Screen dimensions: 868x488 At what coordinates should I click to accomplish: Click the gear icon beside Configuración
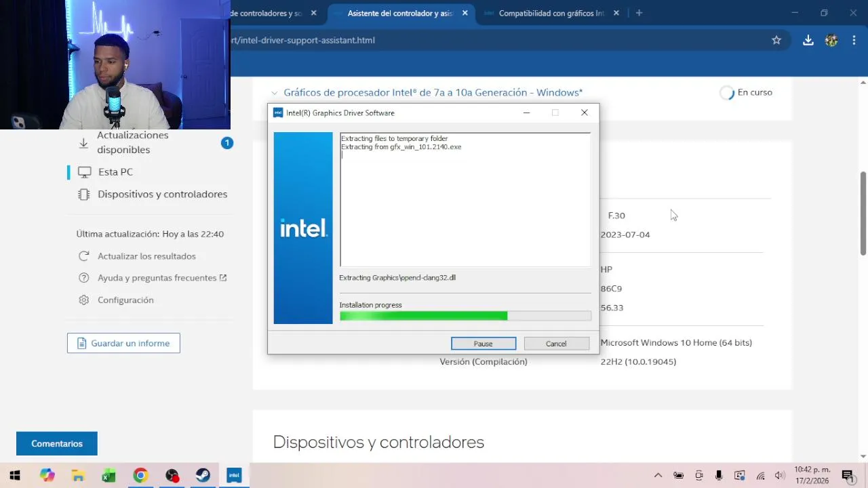[x=84, y=300]
